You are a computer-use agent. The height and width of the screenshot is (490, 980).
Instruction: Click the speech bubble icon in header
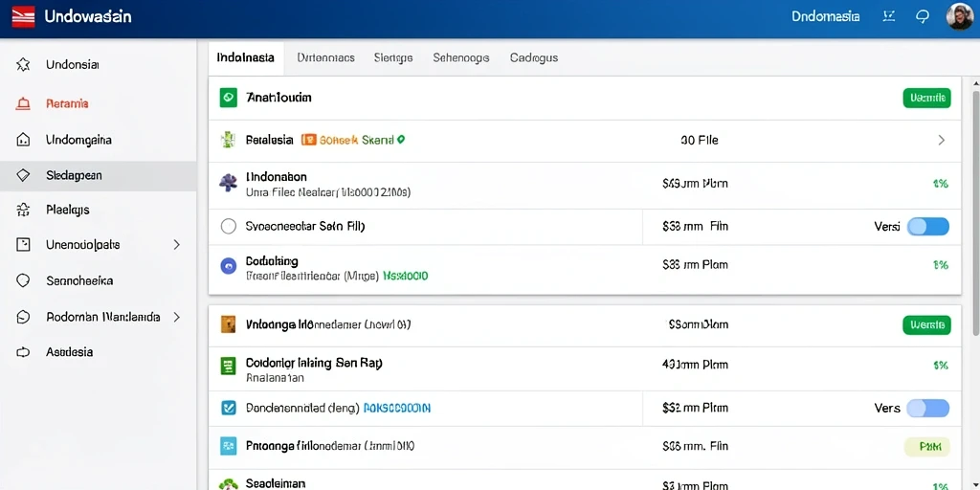click(x=922, y=17)
